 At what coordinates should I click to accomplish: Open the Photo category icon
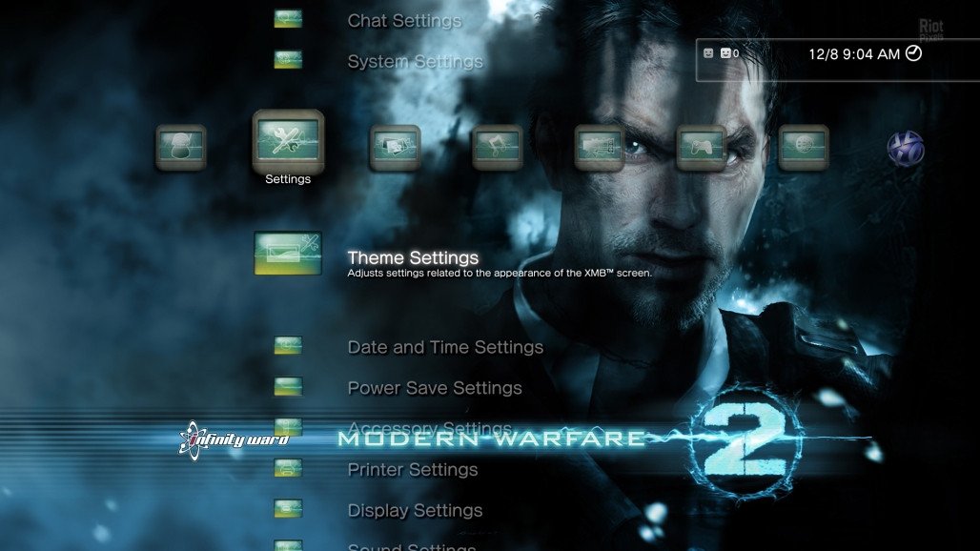(x=396, y=148)
